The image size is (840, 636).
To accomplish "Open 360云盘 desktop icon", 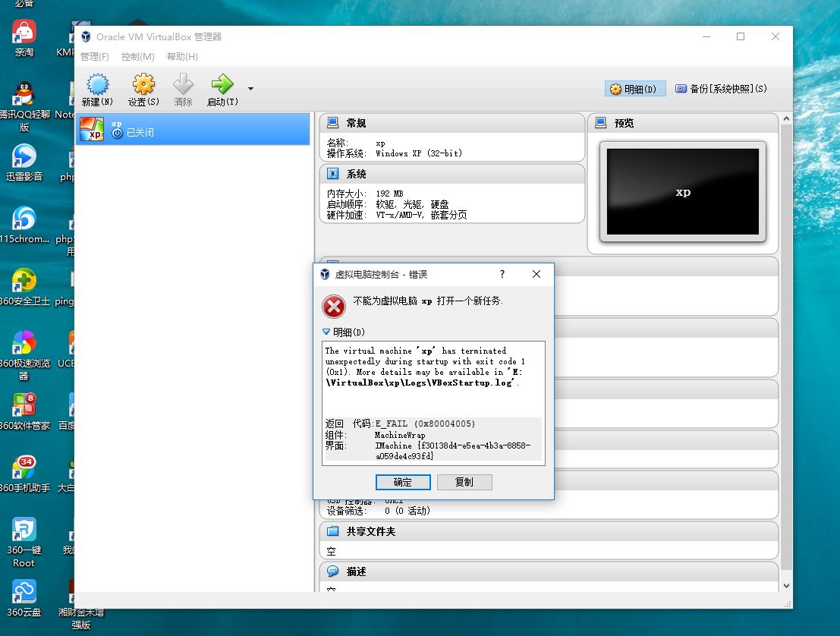I will (x=24, y=598).
